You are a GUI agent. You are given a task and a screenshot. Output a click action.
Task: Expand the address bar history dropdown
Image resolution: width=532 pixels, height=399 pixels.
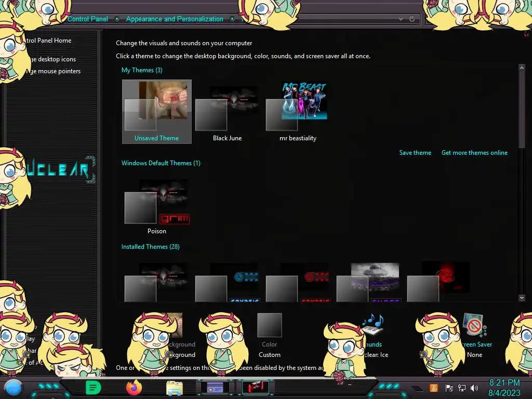[401, 19]
